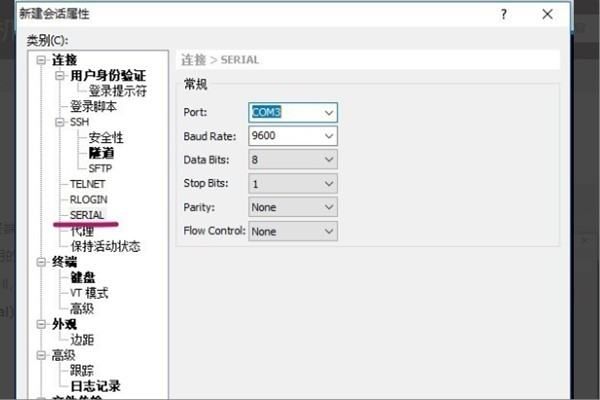
Task: Select SSH tree item
Action: coord(79,122)
